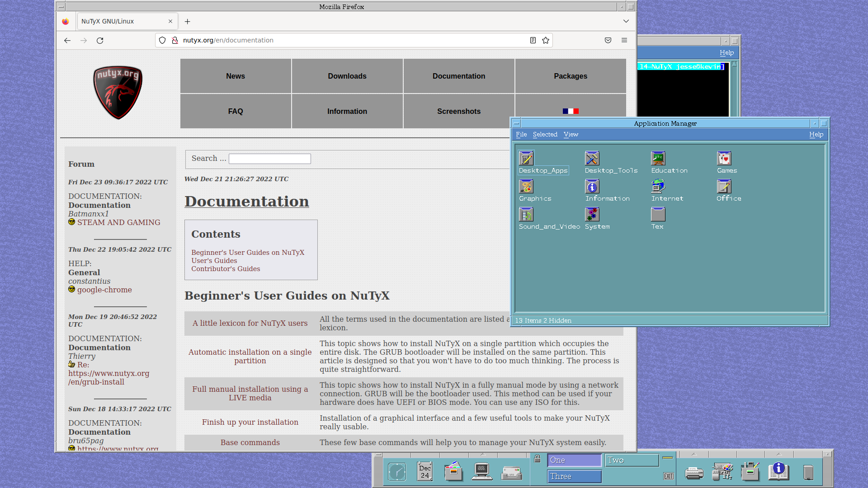Click the NuTyX search input field
Viewport: 868px width, 488px height.
pos(270,159)
